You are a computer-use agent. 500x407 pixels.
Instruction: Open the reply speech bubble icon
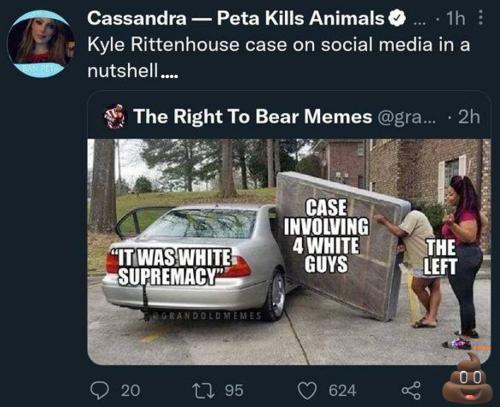99,391
